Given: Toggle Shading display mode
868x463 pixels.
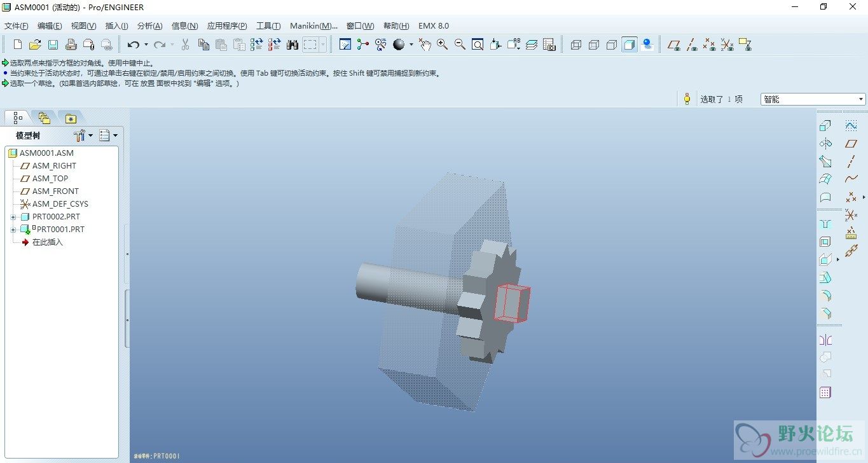Looking at the screenshot, I should 630,45.
